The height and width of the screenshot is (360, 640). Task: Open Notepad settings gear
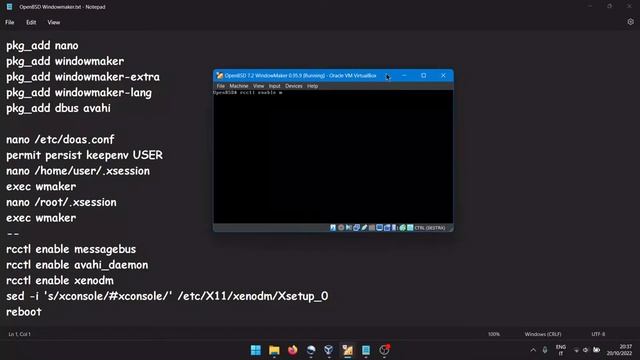pyautogui.click(x=630, y=22)
